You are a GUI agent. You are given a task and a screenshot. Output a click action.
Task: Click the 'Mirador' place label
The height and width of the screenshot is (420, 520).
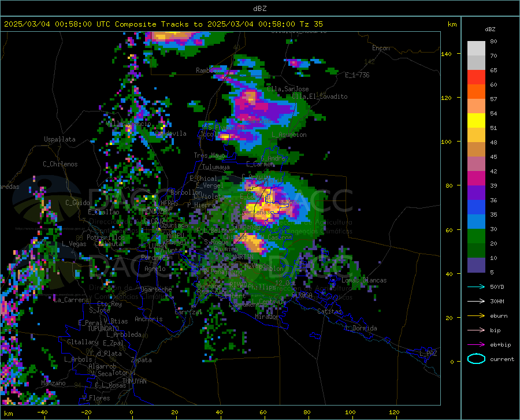click(x=267, y=317)
